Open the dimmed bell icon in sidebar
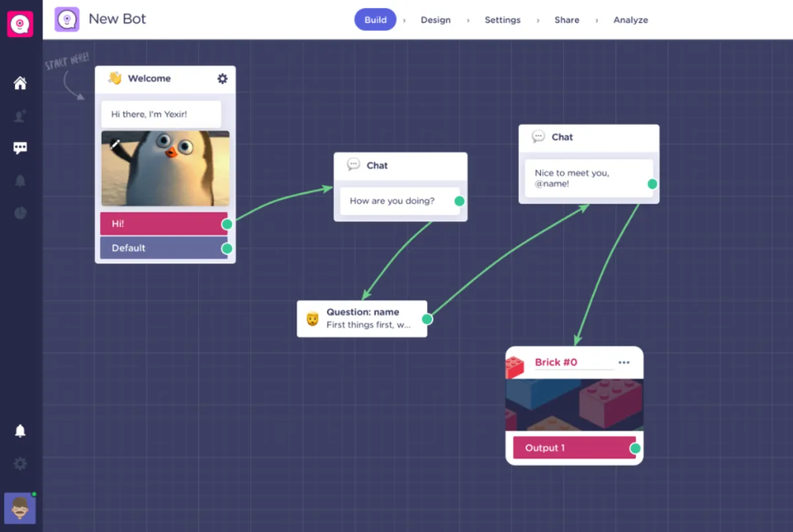Image resolution: width=793 pixels, height=532 pixels. click(20, 180)
